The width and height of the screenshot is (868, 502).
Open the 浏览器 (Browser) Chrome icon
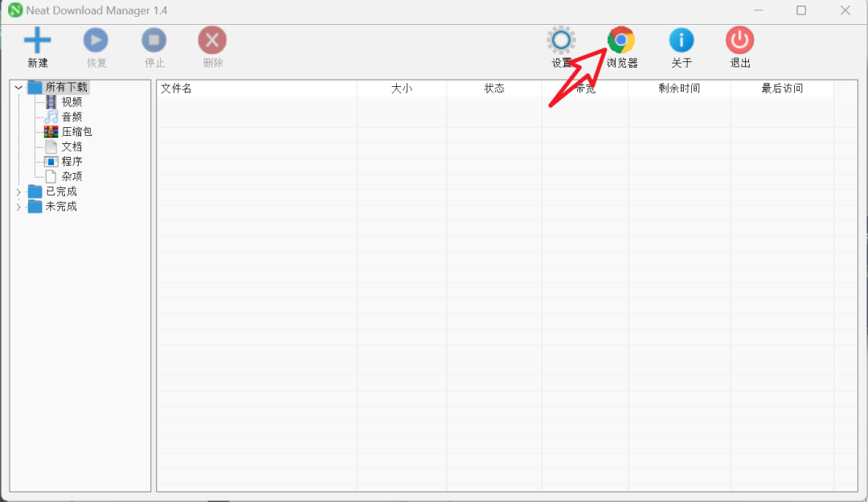(x=621, y=40)
